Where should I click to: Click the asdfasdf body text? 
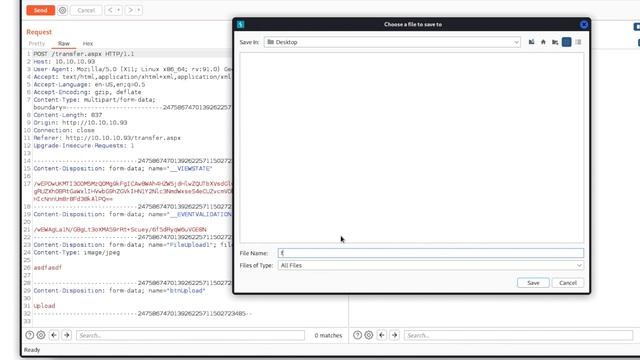point(48,268)
